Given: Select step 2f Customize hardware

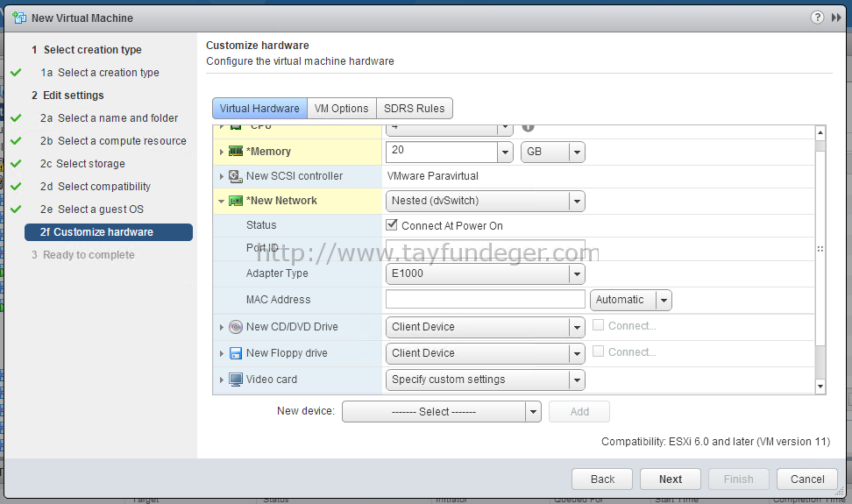Looking at the screenshot, I should 109,232.
